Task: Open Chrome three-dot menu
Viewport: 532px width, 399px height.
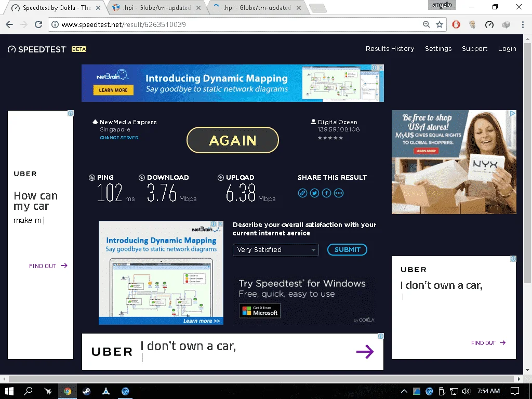Action: point(523,24)
